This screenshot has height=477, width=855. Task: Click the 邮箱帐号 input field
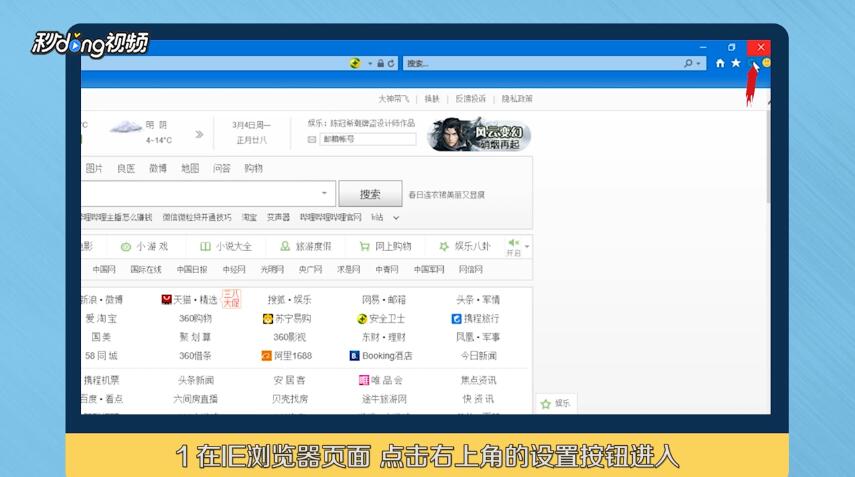[368, 140]
